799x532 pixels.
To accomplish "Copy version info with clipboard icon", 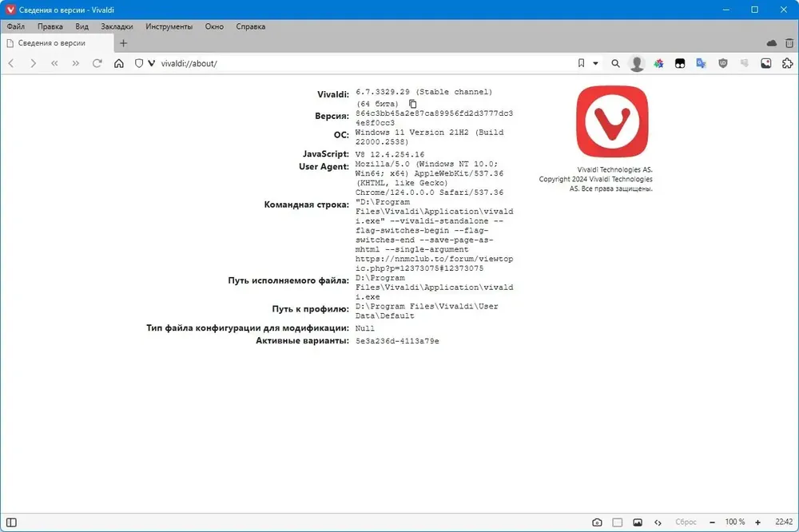I will 413,104.
